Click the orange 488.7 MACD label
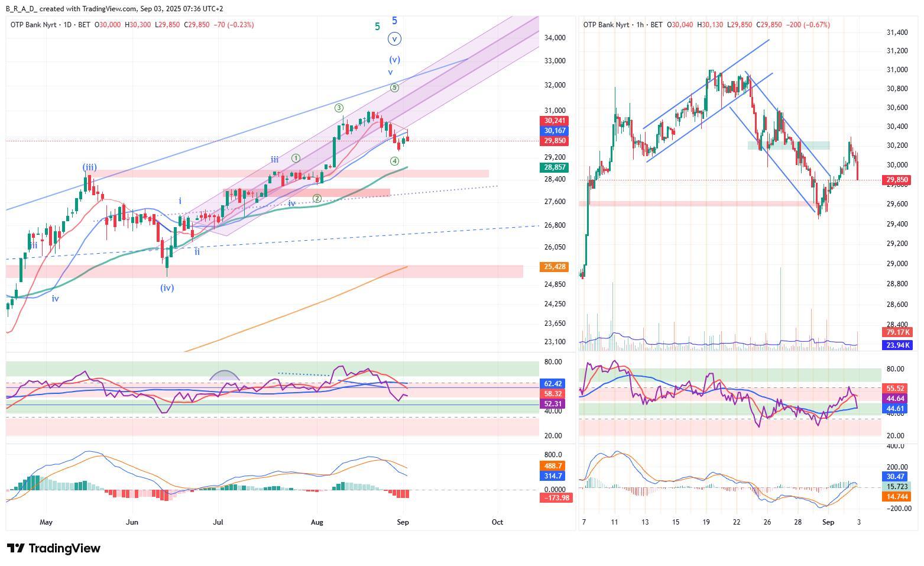 [553, 466]
